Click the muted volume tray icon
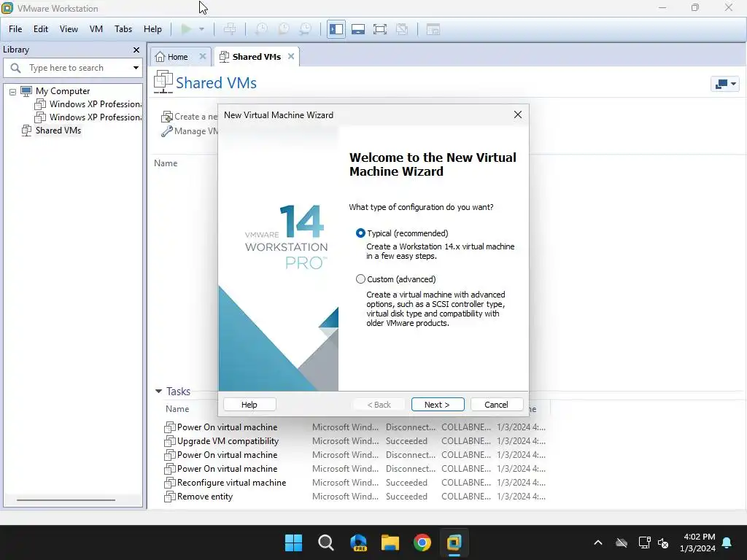This screenshot has width=747, height=560. coord(663,542)
